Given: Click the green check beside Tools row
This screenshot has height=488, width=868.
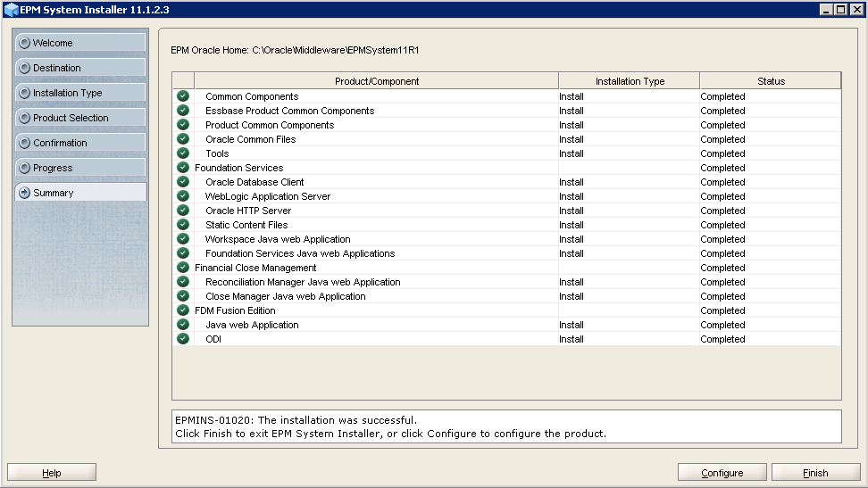Looking at the screenshot, I should 183,153.
